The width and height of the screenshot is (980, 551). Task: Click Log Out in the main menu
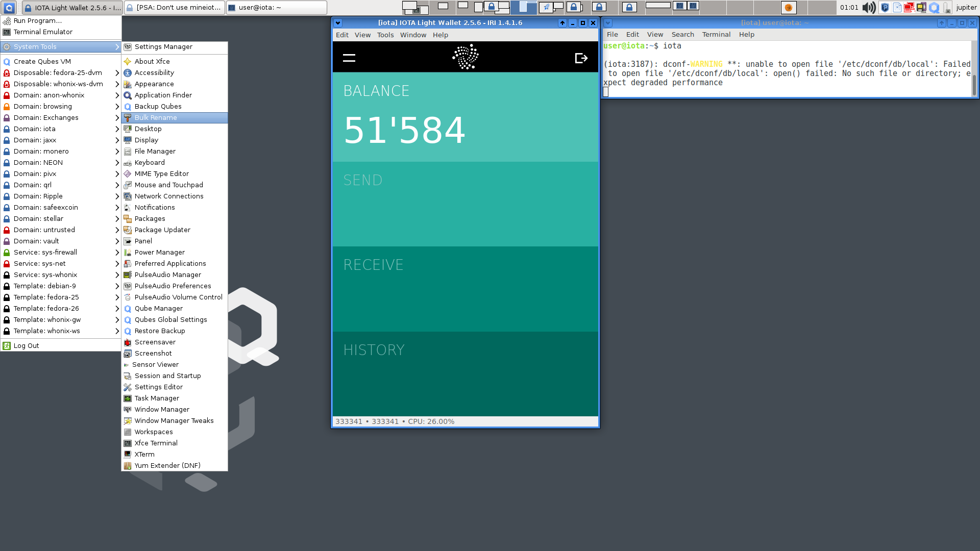point(61,346)
